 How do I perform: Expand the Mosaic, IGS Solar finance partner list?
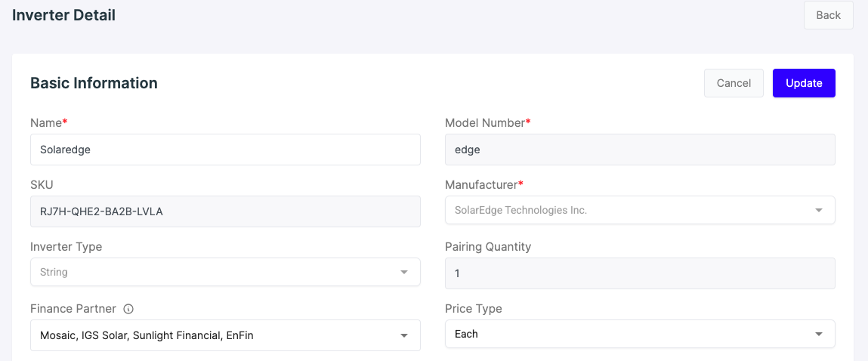click(x=225, y=335)
